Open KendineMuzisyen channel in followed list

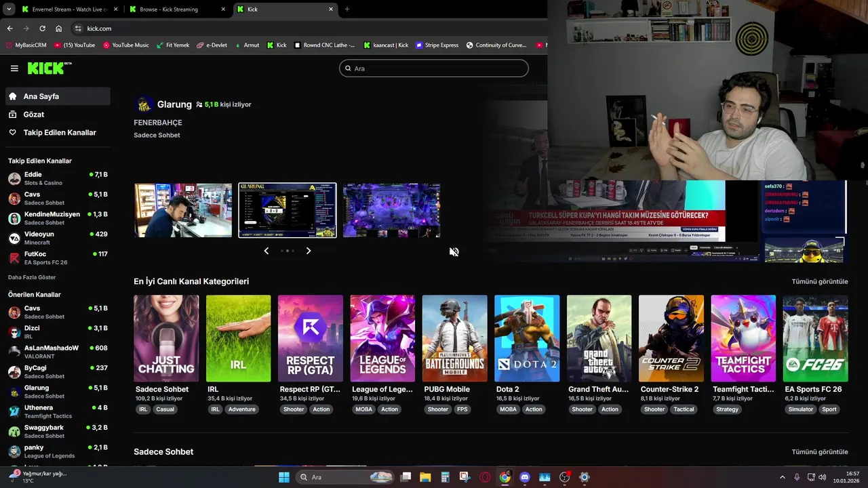click(x=58, y=218)
